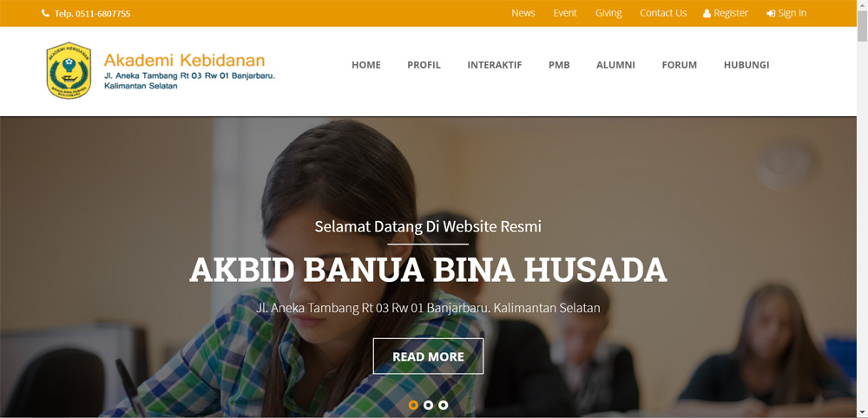Open the Contact Us link
Viewport: 868px width, 418px height.
pos(663,13)
